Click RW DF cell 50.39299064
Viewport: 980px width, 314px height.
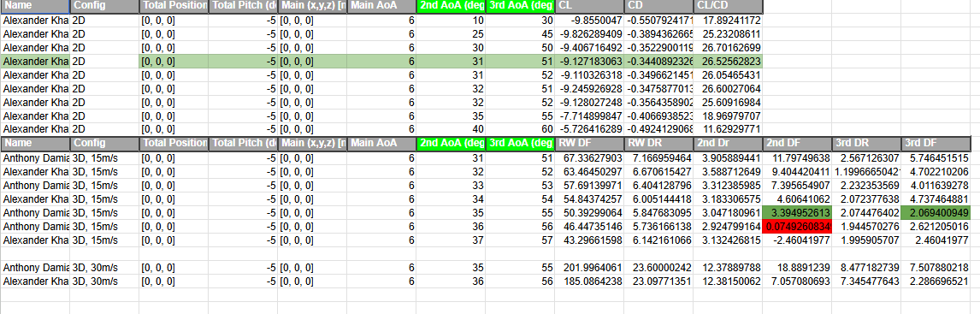pyautogui.click(x=589, y=213)
